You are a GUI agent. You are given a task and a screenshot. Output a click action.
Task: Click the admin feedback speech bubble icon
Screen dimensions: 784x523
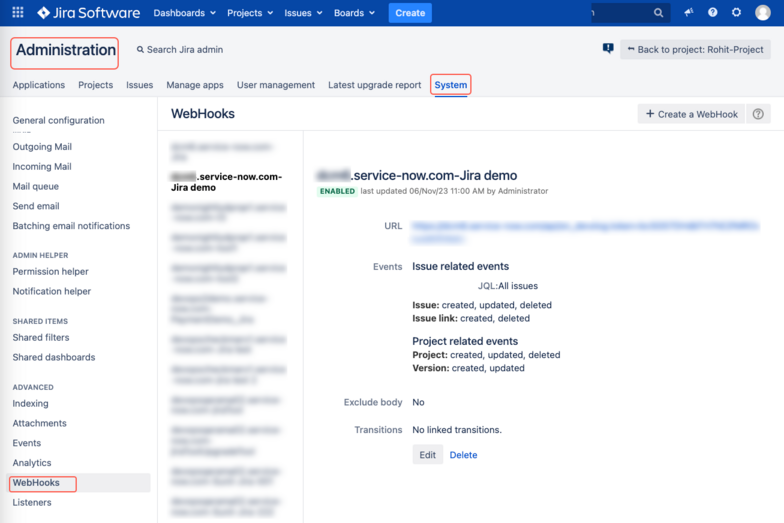(608, 48)
